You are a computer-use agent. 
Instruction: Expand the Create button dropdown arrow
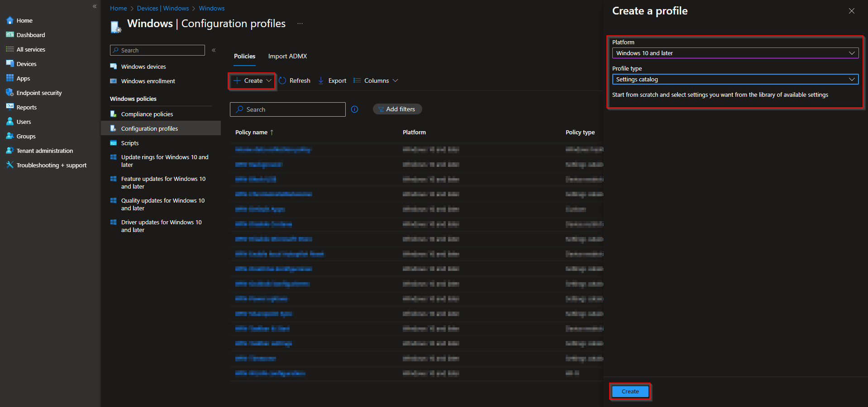coord(268,80)
